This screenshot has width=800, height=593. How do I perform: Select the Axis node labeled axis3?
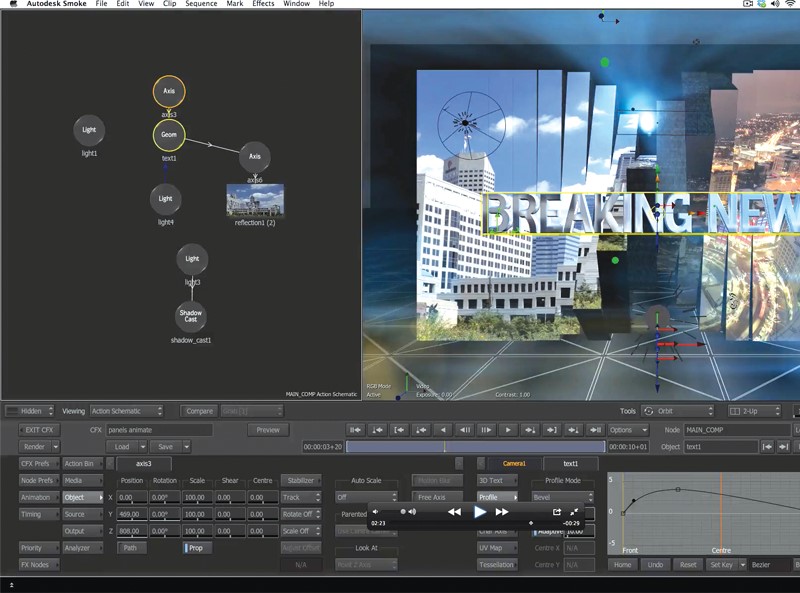pos(169,91)
